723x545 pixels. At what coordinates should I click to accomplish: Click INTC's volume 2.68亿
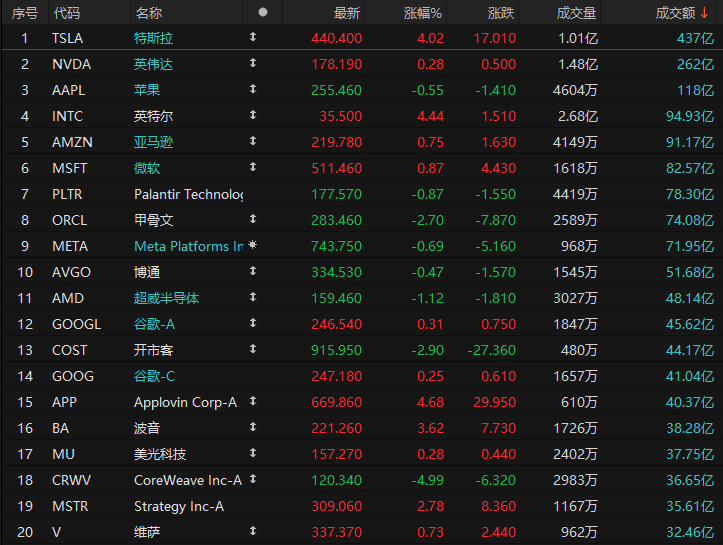coord(578,116)
